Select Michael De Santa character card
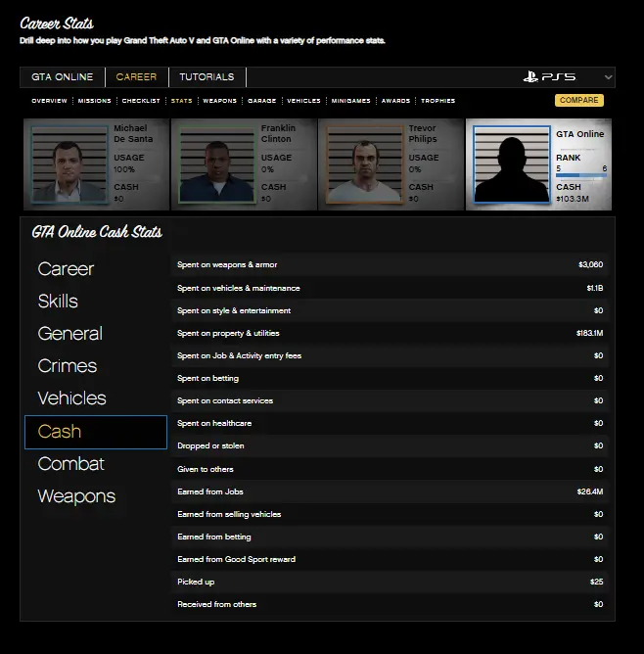 coord(96,164)
